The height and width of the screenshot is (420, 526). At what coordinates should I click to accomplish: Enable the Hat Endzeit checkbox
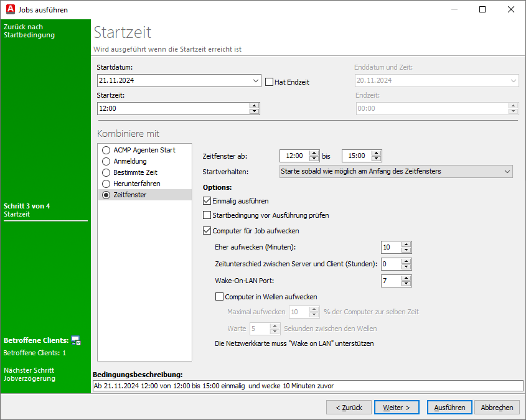tap(270, 82)
